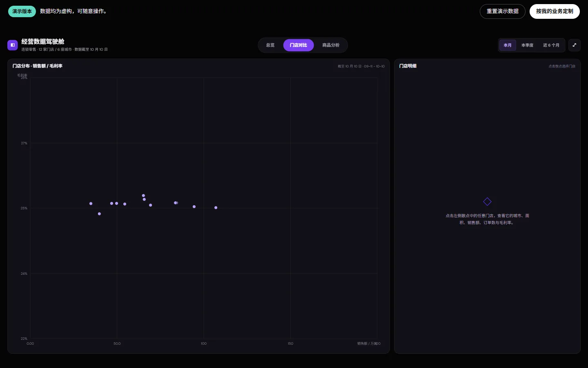The image size is (588, 368).
Task: Expand the dashboard to fullscreen
Action: point(574,45)
